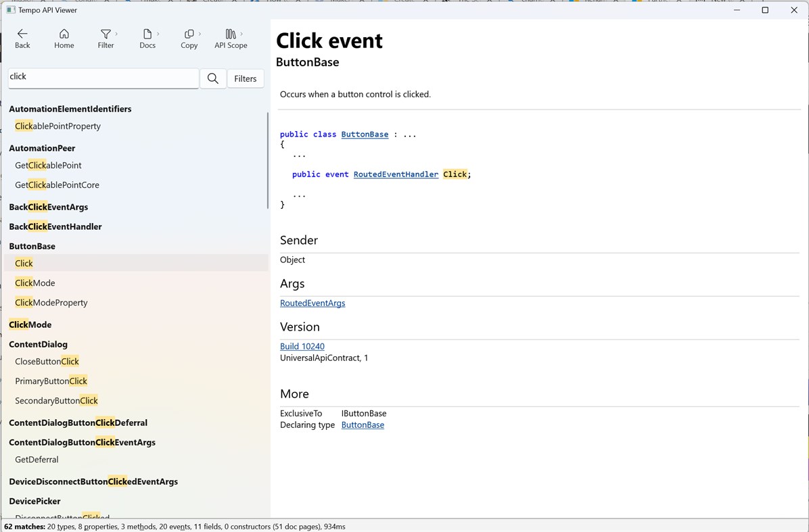Open the API Scope icon
This screenshot has height=532, width=809.
(230, 34)
